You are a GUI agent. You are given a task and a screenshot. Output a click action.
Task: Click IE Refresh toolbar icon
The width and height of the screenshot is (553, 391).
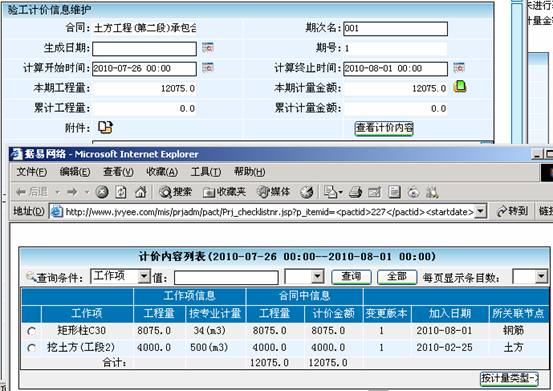click(121, 192)
